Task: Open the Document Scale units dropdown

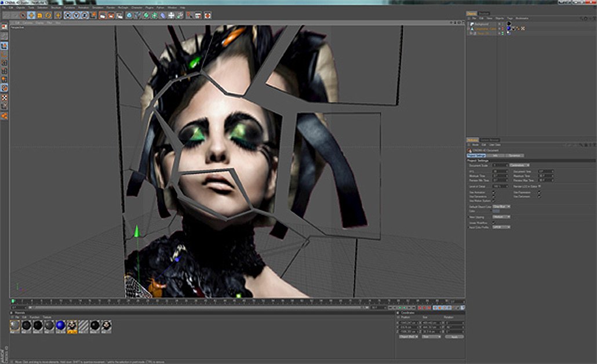Action: [519, 165]
